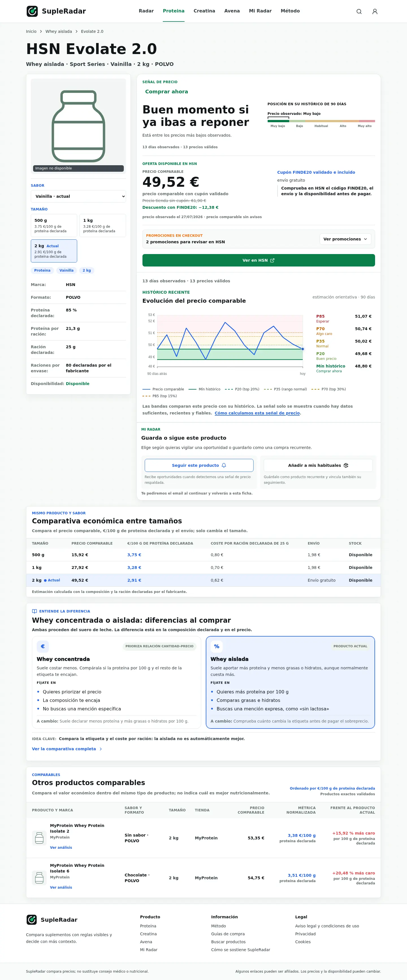
Task: Click the euro icon on Whey concentrada card
Action: [43, 646]
